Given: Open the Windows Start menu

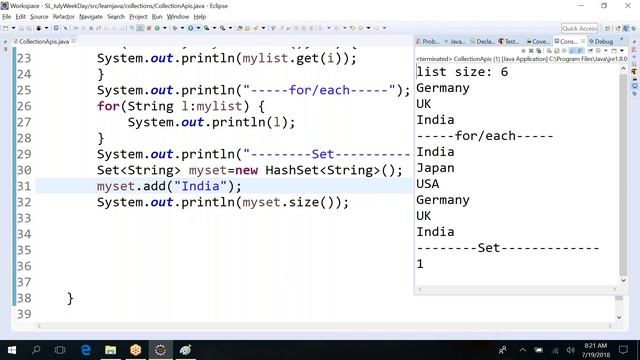Looking at the screenshot, I should point(12,350).
